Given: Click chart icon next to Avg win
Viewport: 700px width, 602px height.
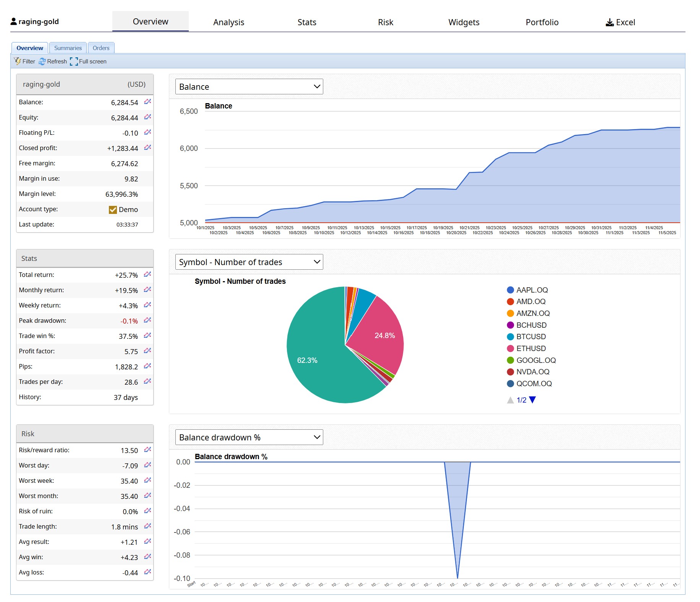Looking at the screenshot, I should [x=147, y=557].
